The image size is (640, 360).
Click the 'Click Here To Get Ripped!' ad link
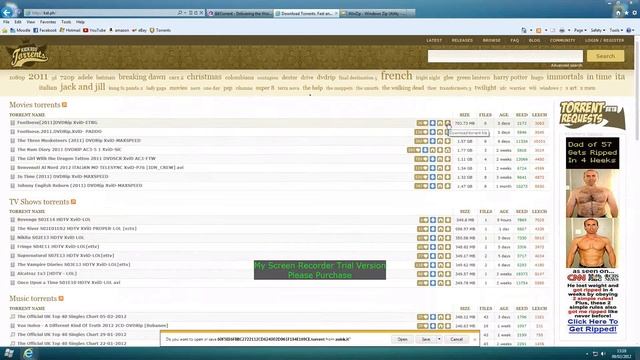593,325
